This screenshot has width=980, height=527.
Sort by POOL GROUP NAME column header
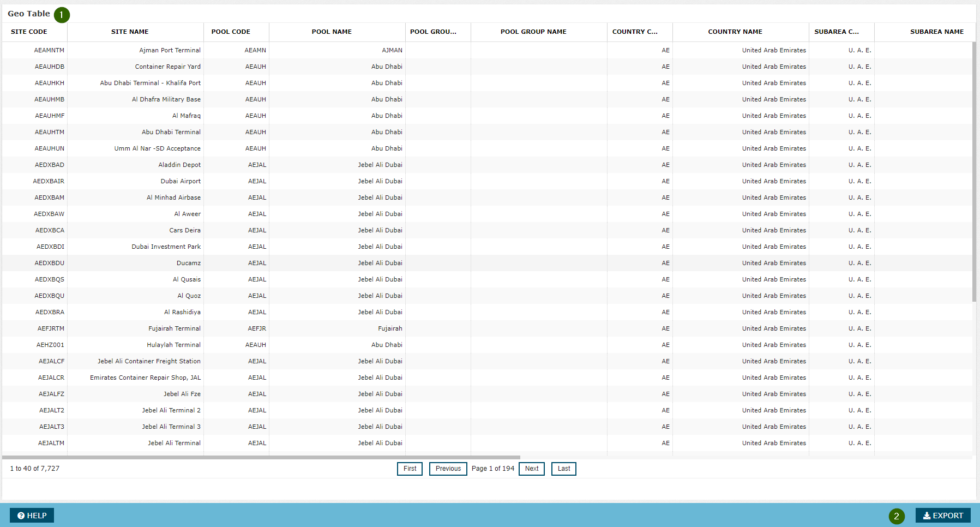click(533, 32)
